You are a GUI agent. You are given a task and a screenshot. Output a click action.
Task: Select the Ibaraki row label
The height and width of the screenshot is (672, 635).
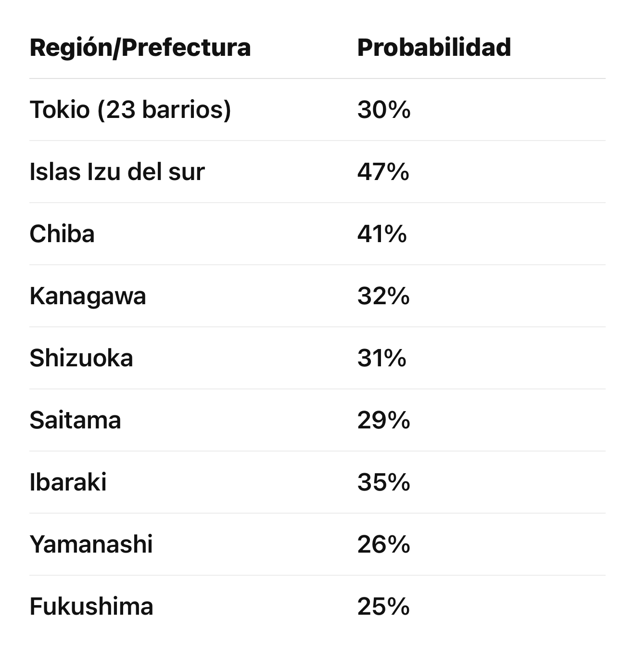tap(68, 482)
